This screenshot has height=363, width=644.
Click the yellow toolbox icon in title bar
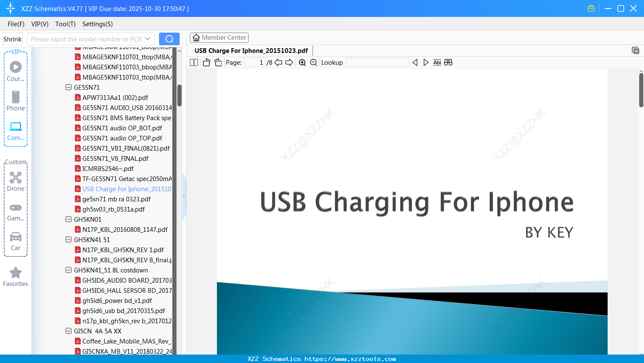pos(591,8)
